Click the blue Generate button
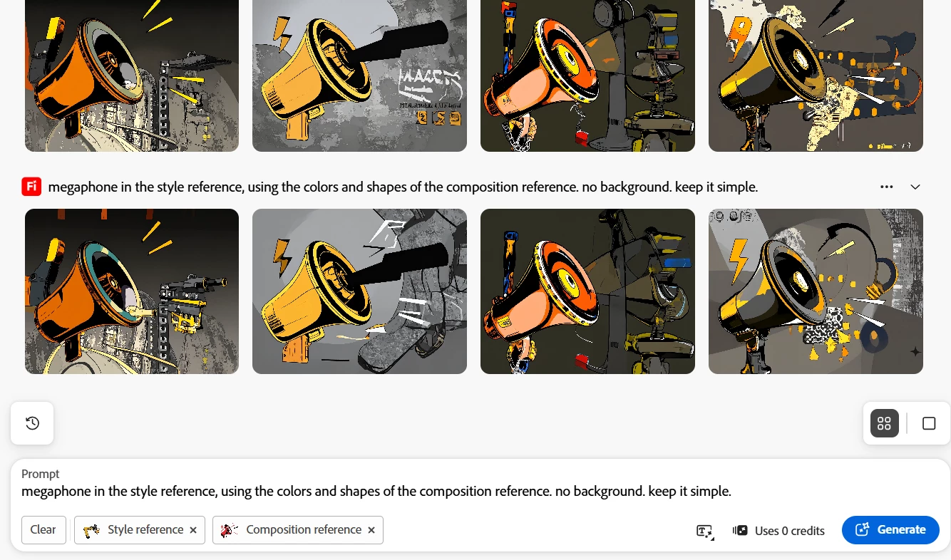The height and width of the screenshot is (560, 951). coord(890,530)
